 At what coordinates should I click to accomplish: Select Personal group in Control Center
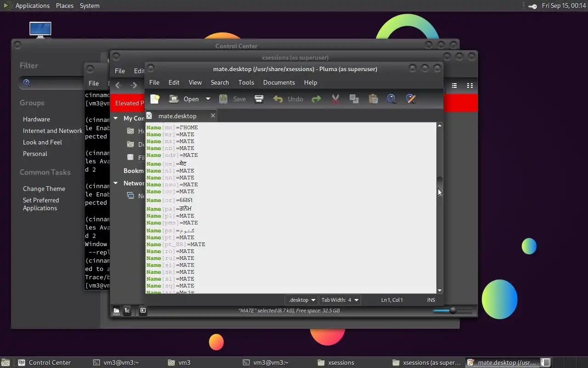35,154
